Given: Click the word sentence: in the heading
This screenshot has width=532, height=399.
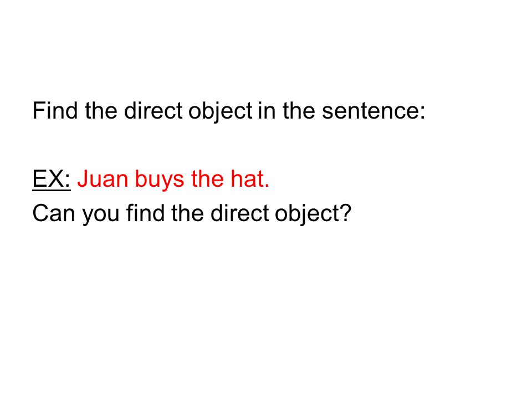Looking at the screenshot, I should (x=374, y=111).
